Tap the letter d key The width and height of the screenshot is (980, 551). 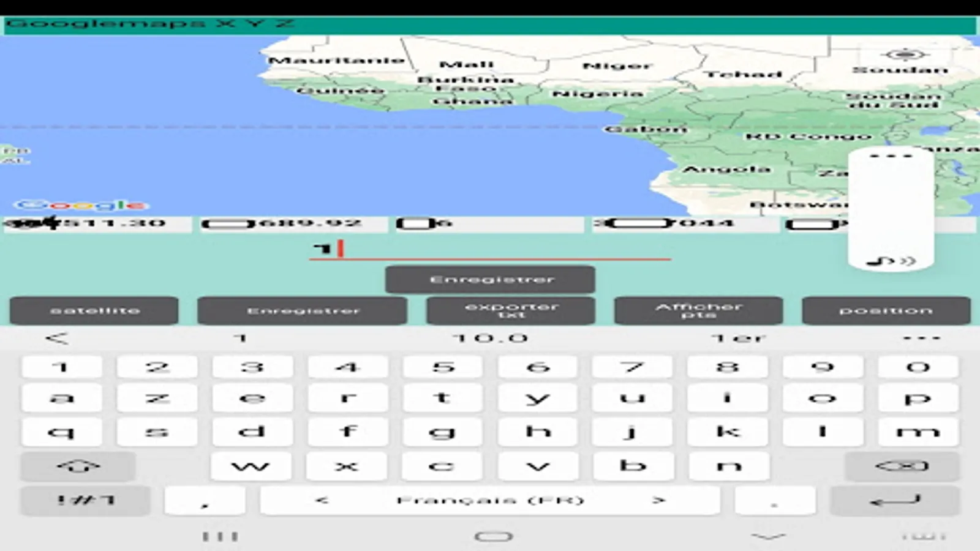(x=252, y=432)
